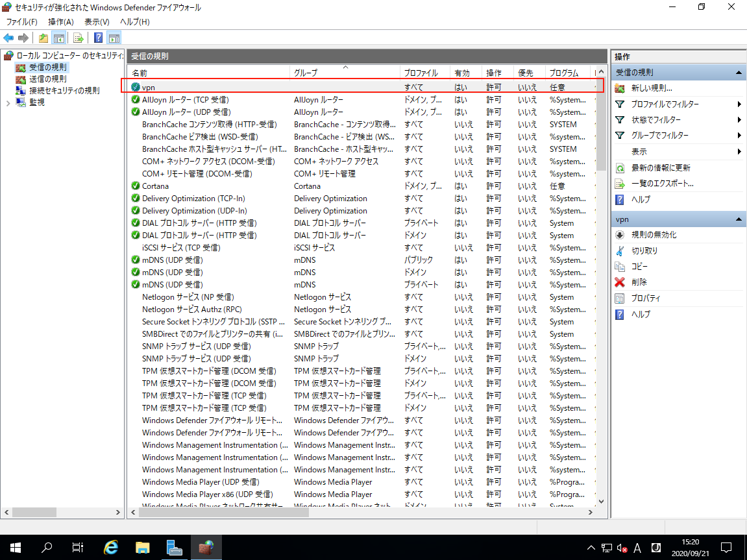
Task: Select 送信の規則 in the tree
Action: pos(47,79)
